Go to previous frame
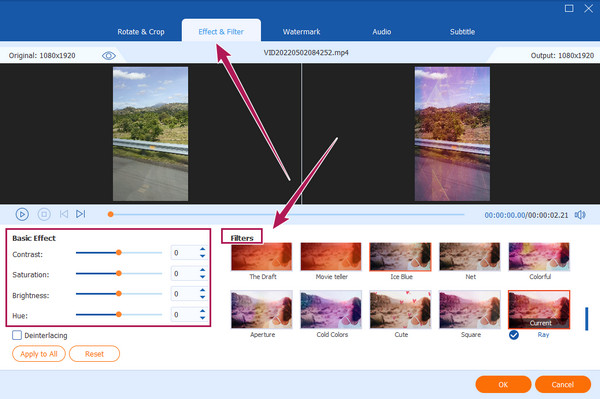Viewport: 600px width, 399px height. [x=64, y=214]
